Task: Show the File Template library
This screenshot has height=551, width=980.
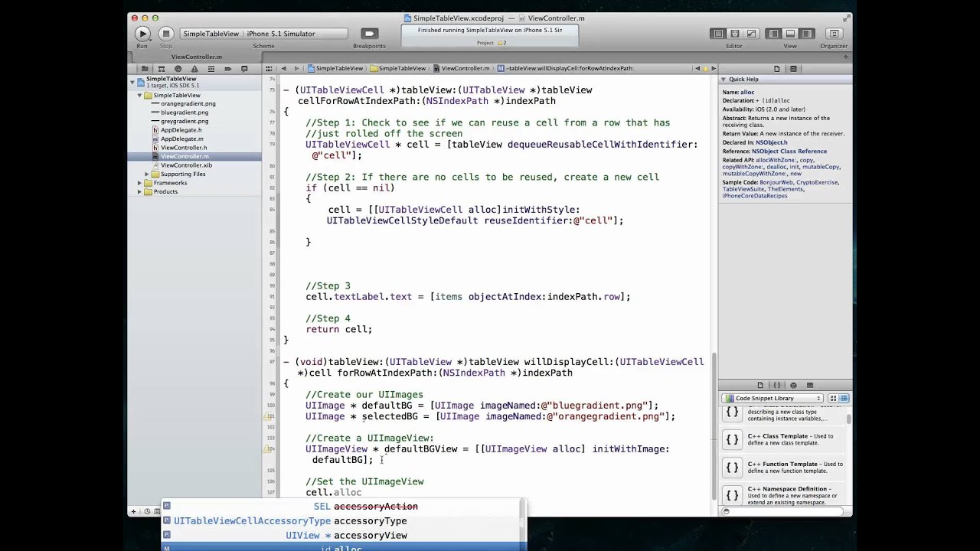Action: (760, 386)
